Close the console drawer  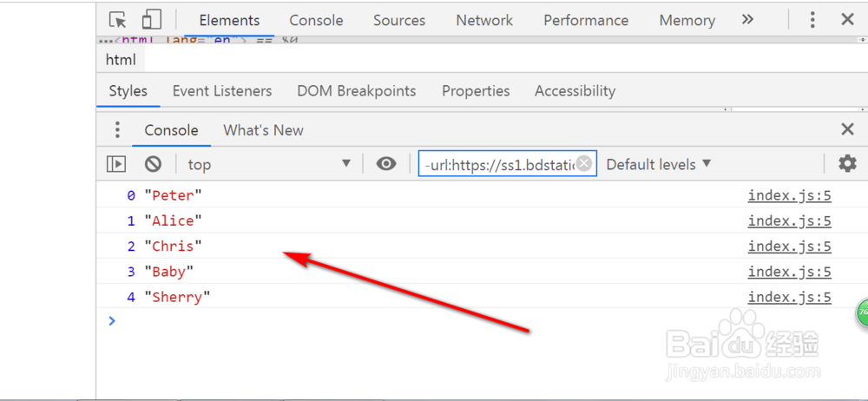tap(848, 130)
